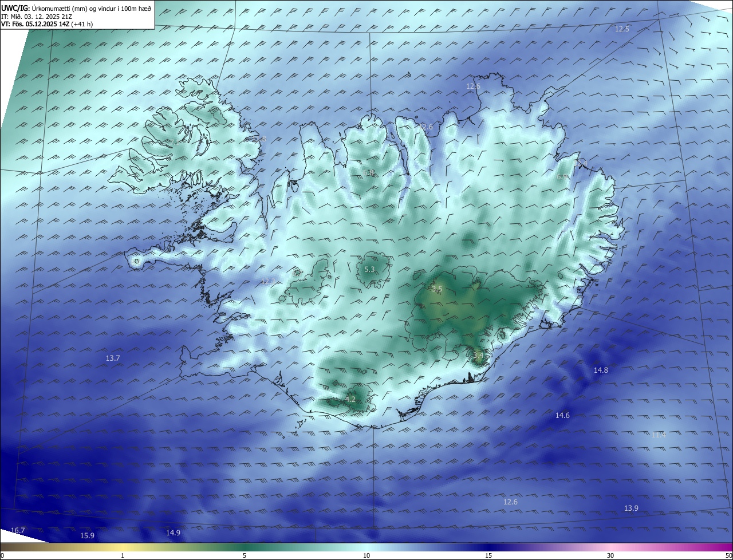The image size is (733, 560).
Task: Click the 4.2 value on the southern glacier
Action: (350, 399)
